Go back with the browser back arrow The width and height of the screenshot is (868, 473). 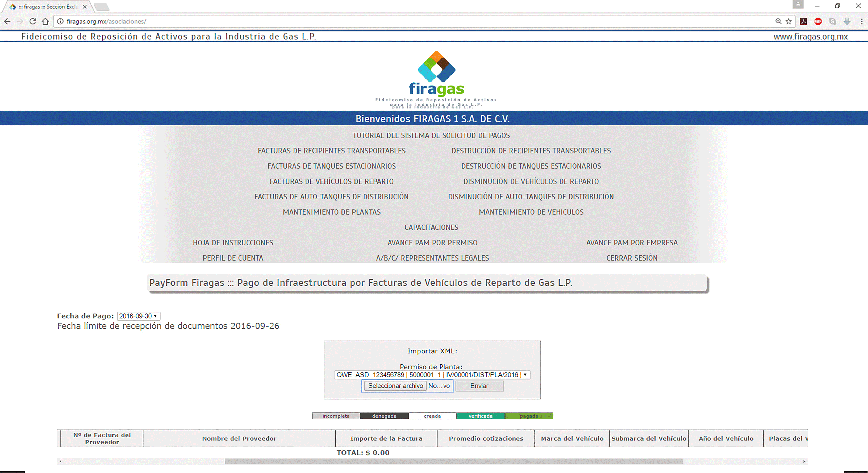tap(7, 21)
